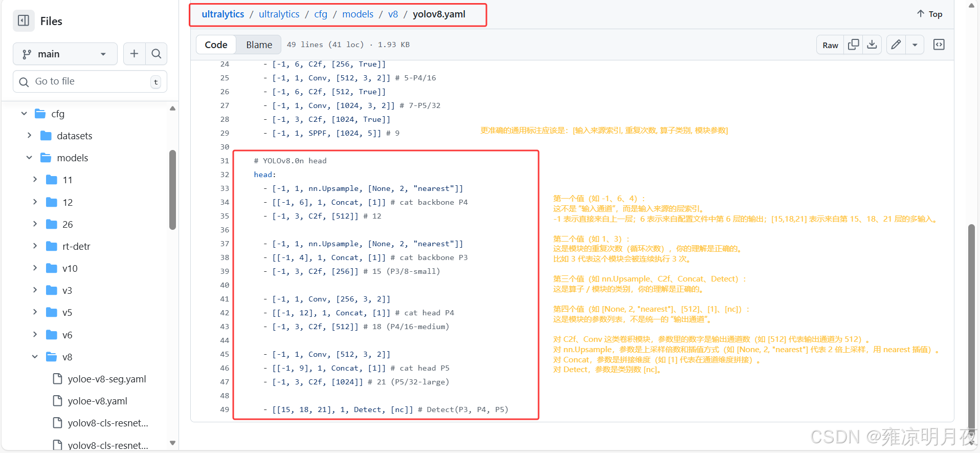Image resolution: width=980 pixels, height=453 pixels.
Task: Click file tree scroll up arrow
Action: point(172,108)
